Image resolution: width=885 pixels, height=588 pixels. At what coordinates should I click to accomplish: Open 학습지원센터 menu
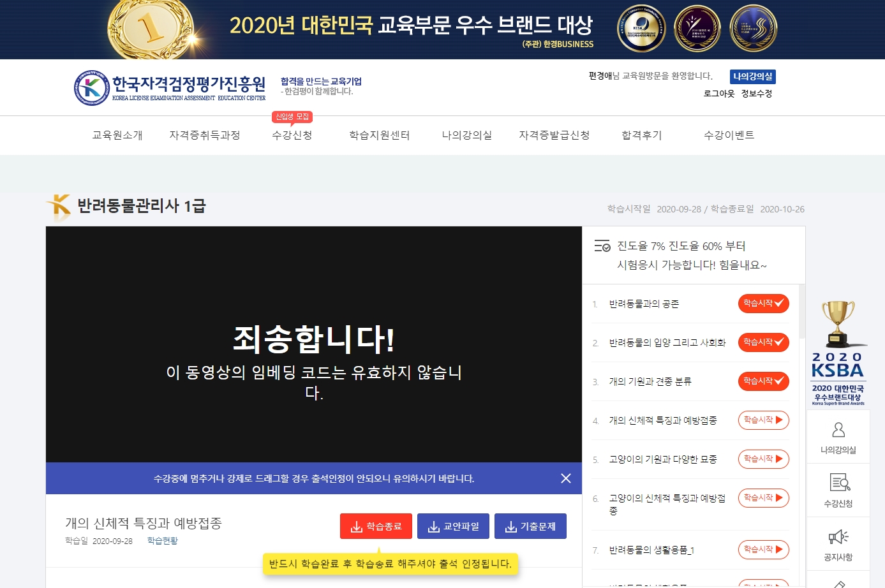click(380, 135)
